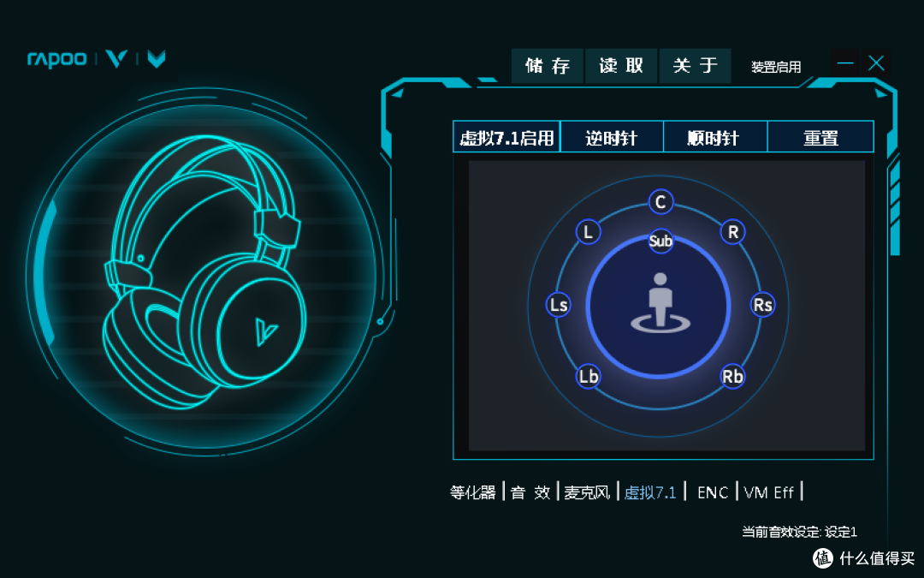Image resolution: width=924 pixels, height=578 pixels.
Task: Select the R front-right speaker node
Action: pyautogui.click(x=733, y=232)
